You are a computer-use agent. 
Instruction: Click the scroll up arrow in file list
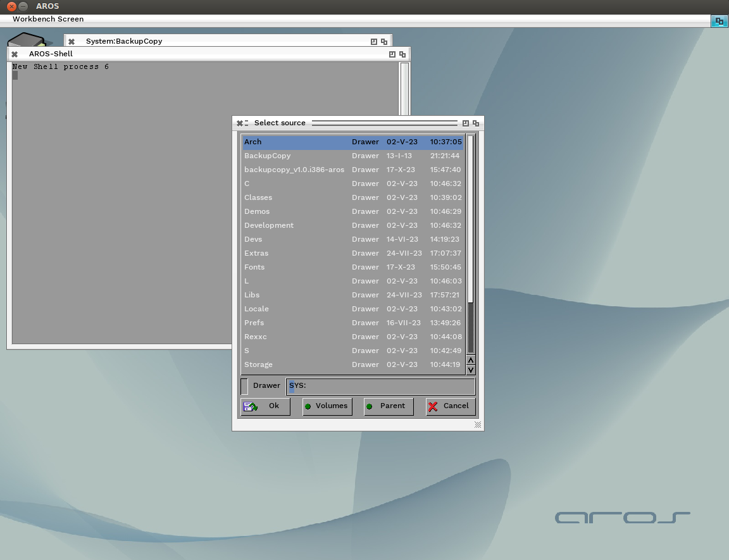471,360
